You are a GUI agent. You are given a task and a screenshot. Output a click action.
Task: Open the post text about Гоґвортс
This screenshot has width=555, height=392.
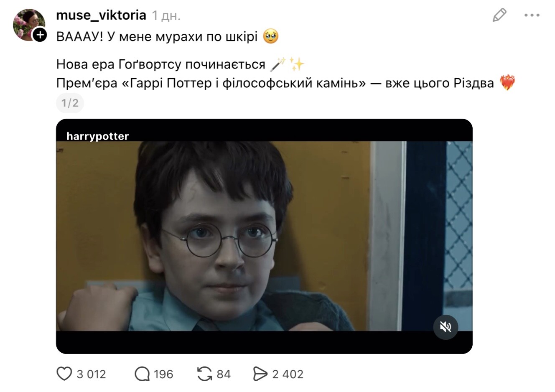point(180,64)
